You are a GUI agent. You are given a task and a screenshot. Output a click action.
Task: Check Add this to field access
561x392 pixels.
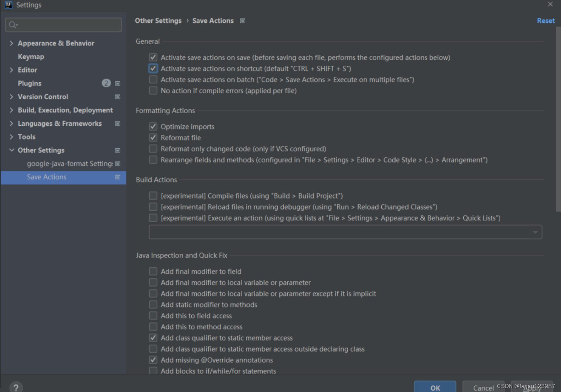(153, 315)
